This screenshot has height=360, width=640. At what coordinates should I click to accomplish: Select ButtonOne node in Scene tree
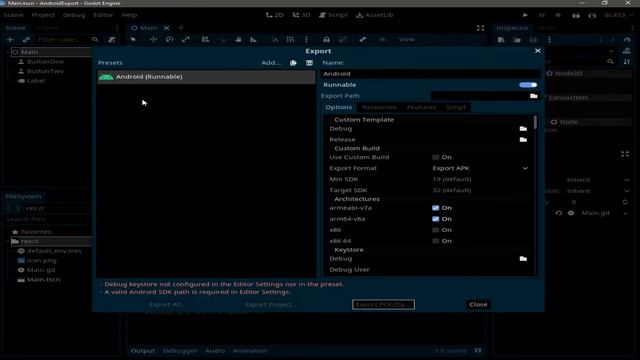[45, 62]
